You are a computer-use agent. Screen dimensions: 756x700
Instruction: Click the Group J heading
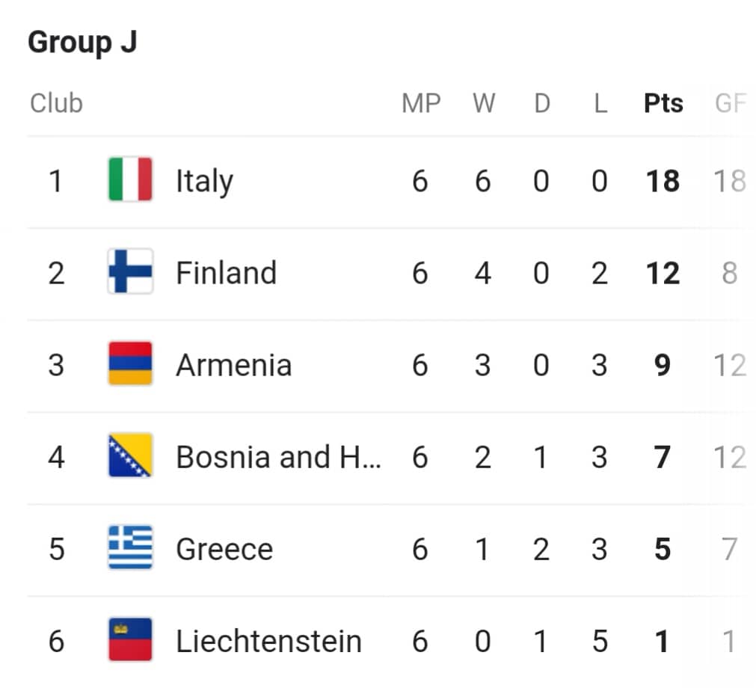point(82,43)
